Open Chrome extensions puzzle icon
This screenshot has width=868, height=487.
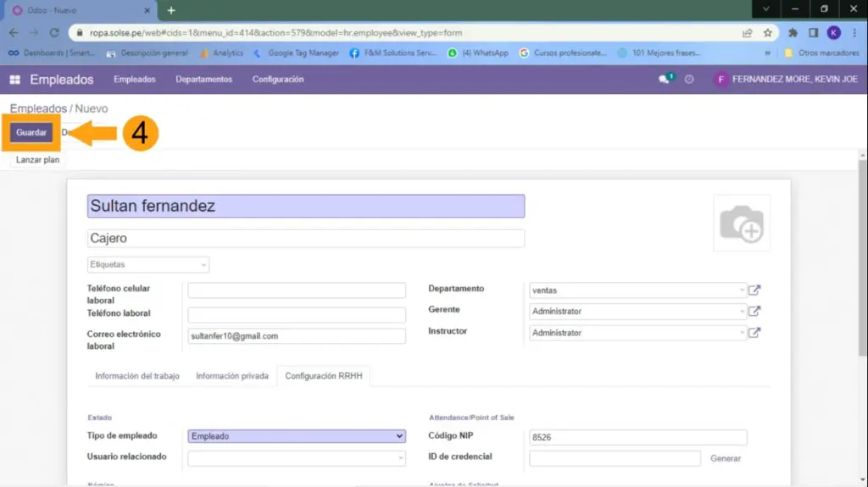(793, 33)
